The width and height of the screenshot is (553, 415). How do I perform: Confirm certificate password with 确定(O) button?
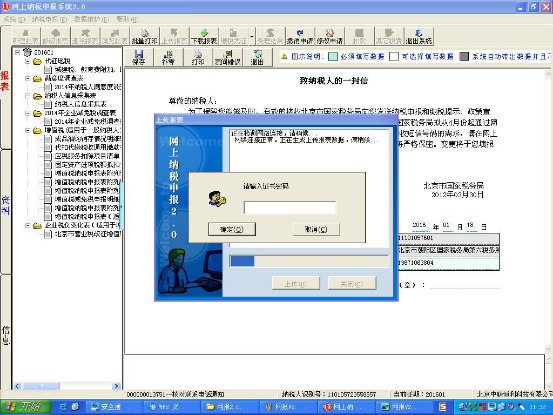[x=232, y=229]
